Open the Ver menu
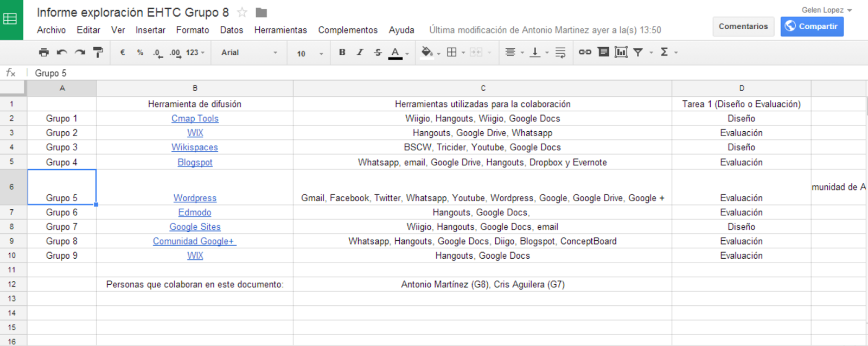868x346 pixels. pos(118,30)
